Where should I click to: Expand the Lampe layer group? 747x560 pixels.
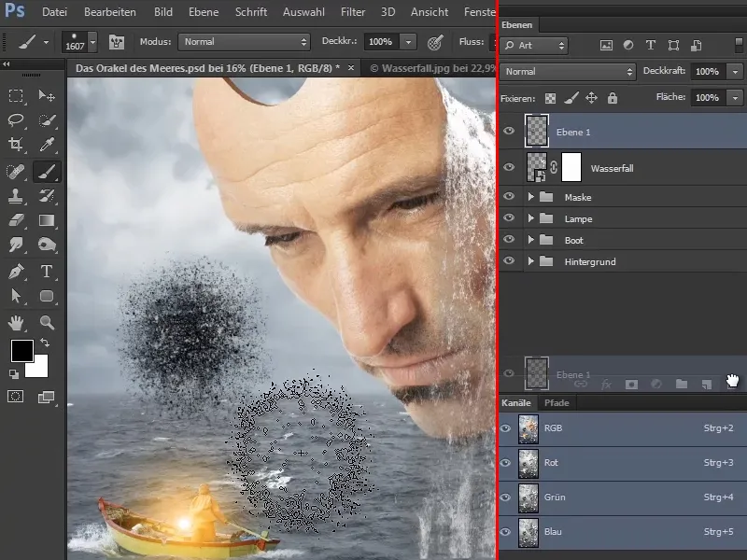[530, 218]
